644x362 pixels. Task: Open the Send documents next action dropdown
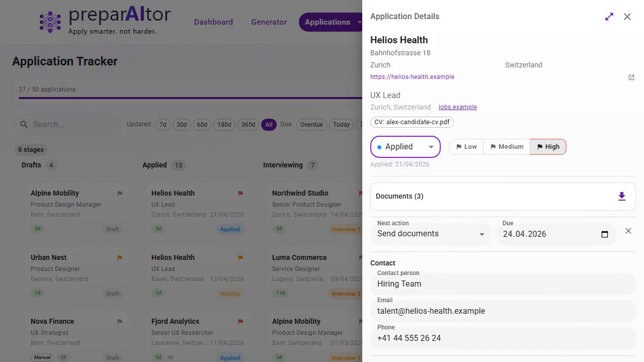(x=430, y=234)
